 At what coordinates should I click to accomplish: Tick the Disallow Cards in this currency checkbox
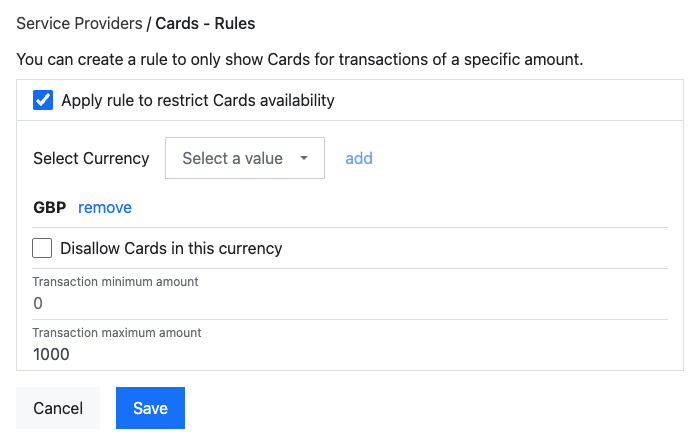pos(42,248)
